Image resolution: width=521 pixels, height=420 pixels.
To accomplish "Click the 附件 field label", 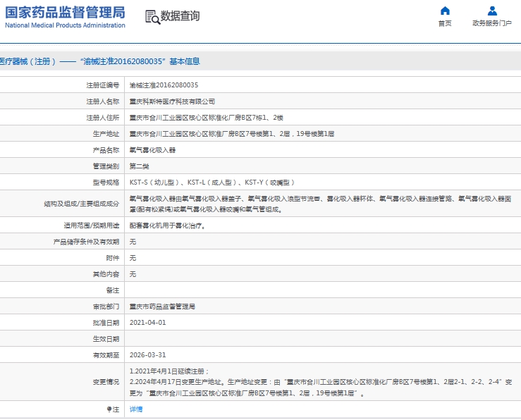I will point(113,258).
